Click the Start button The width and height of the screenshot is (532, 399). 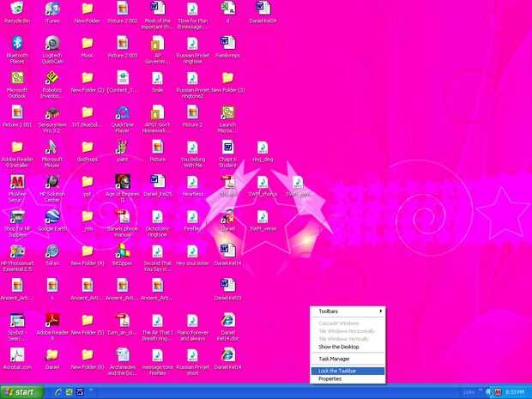click(21, 392)
